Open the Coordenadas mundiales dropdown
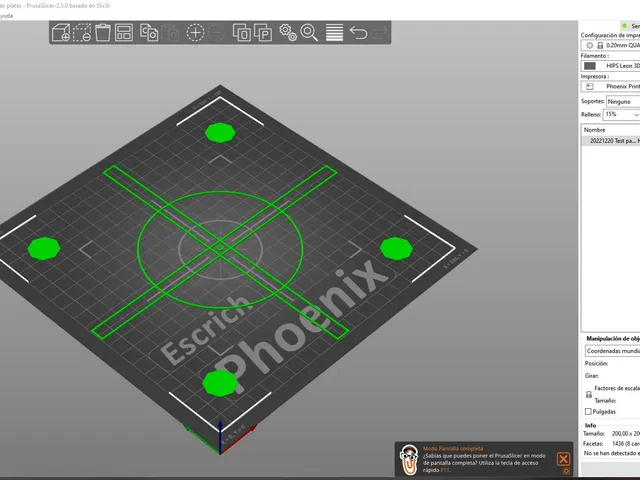 tap(612, 351)
